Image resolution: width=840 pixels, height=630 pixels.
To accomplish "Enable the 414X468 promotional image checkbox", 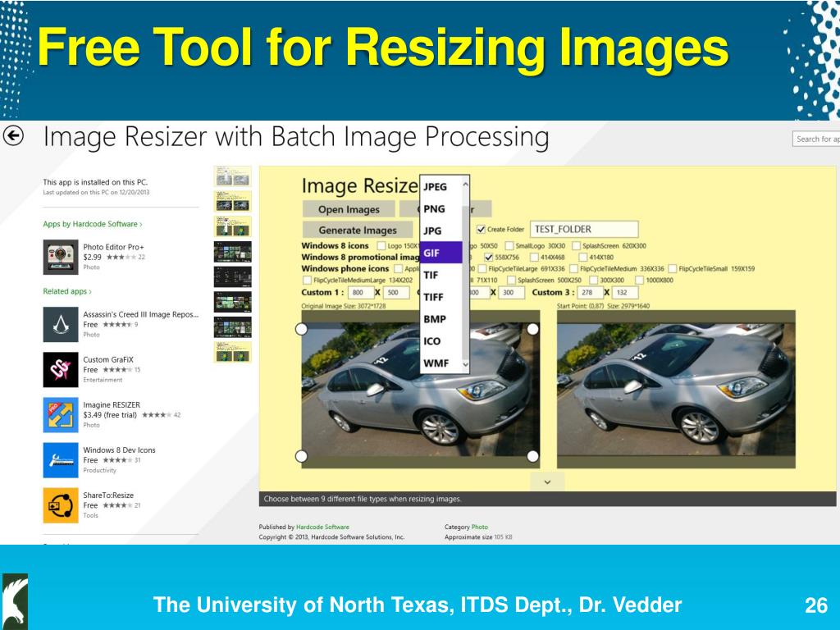I will 534,257.
